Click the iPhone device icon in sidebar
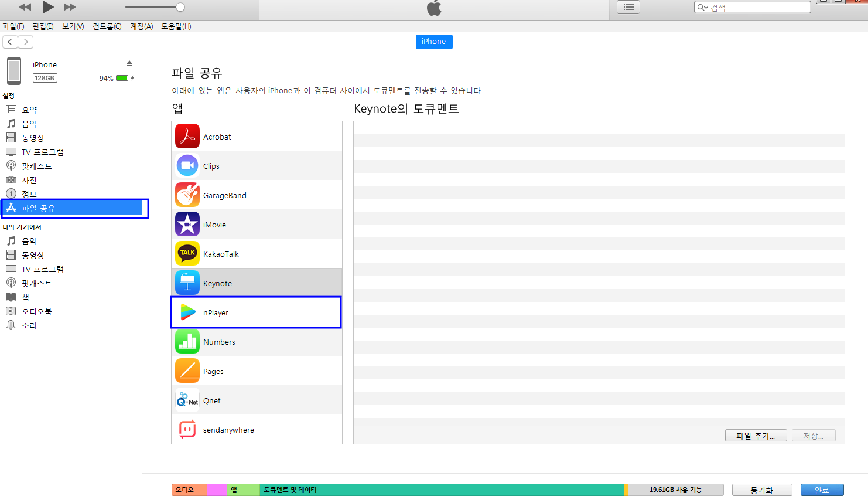 [x=14, y=71]
